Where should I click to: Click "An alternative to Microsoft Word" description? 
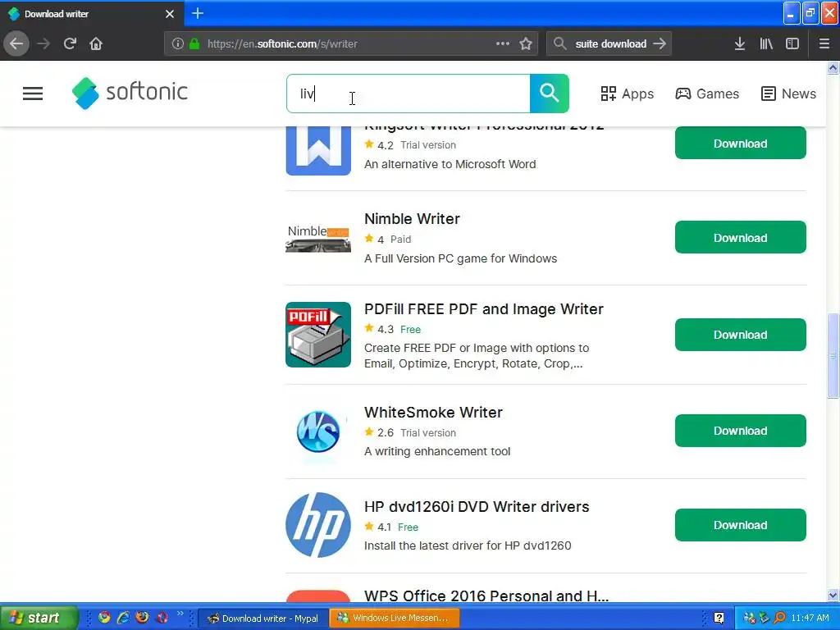click(450, 164)
